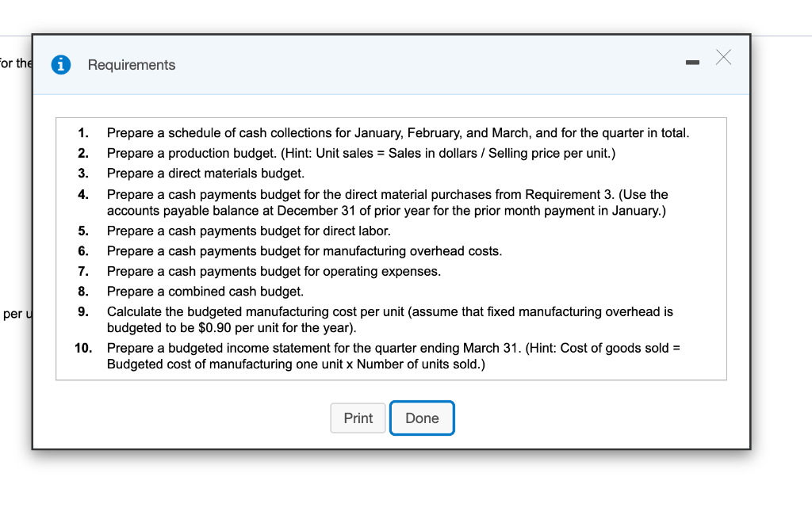The image size is (812, 519).
Task: Click the partial "for the" text behind dialog
Action: coord(15,63)
